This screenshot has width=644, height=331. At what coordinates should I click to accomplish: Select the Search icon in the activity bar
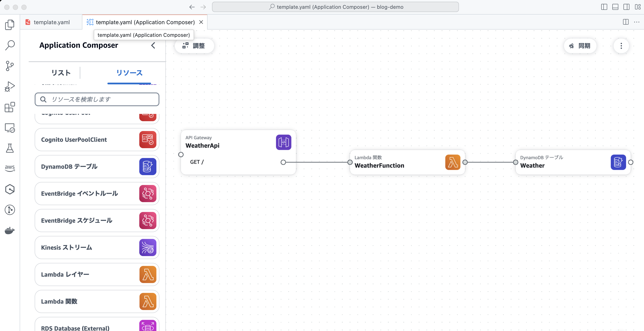coord(10,45)
